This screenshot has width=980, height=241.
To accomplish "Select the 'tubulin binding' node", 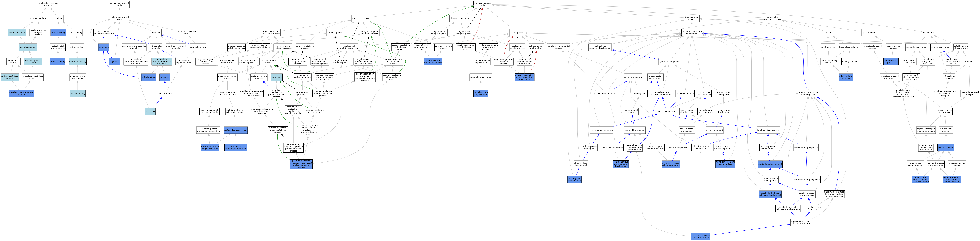I will [58, 61].
